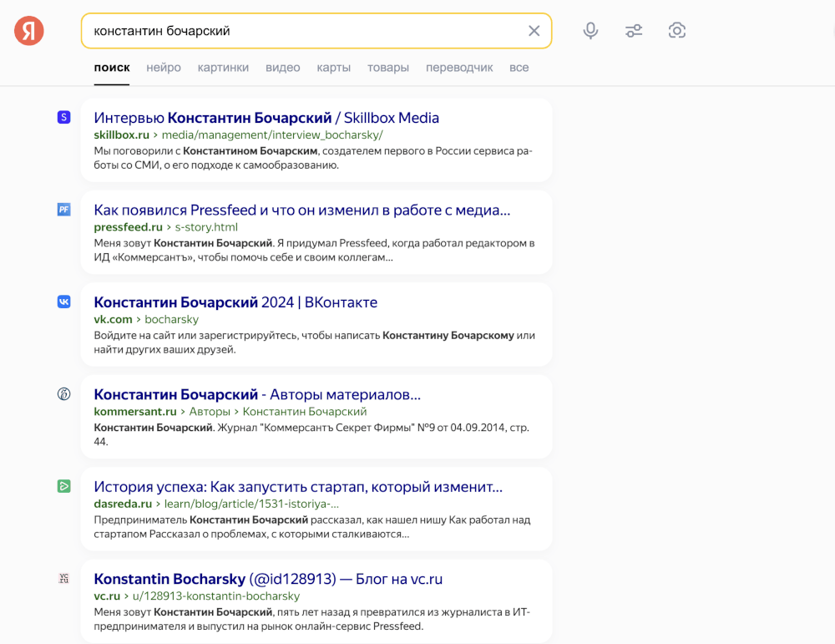Click snippet 'Журнал "Коммерсантъ Секрет Фирмы" №9'

click(324, 427)
